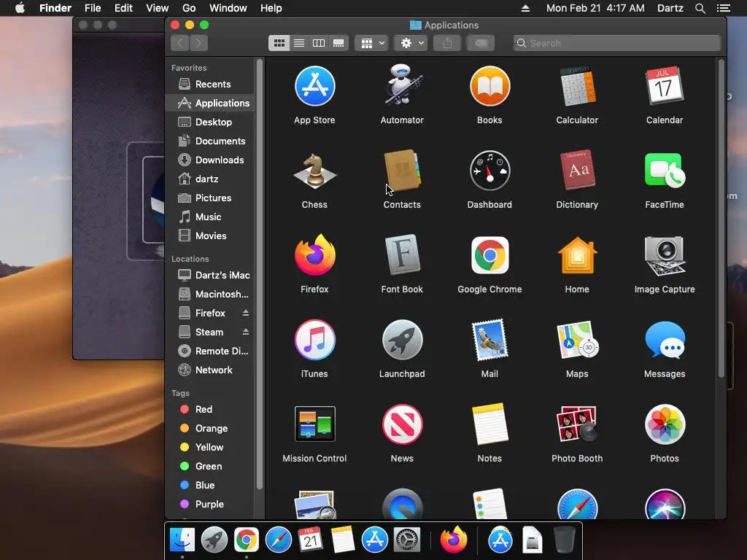Select Firefox in the Applications grid

coord(314,255)
